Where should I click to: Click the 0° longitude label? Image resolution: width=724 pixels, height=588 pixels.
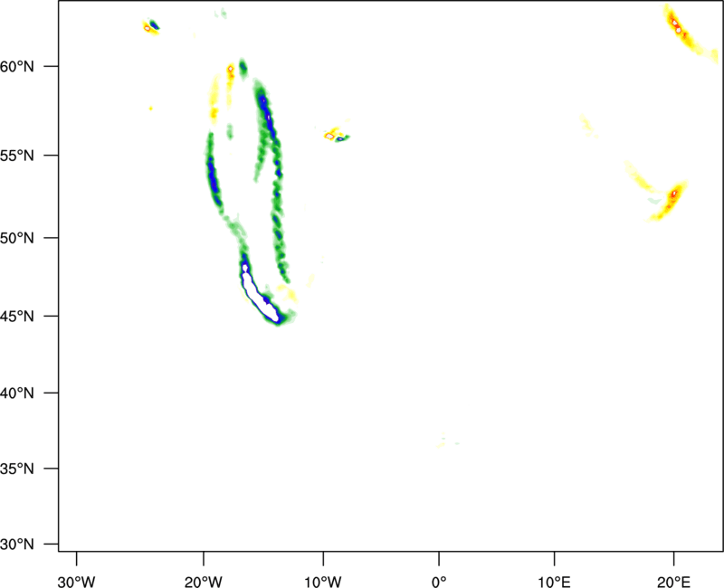click(439, 582)
